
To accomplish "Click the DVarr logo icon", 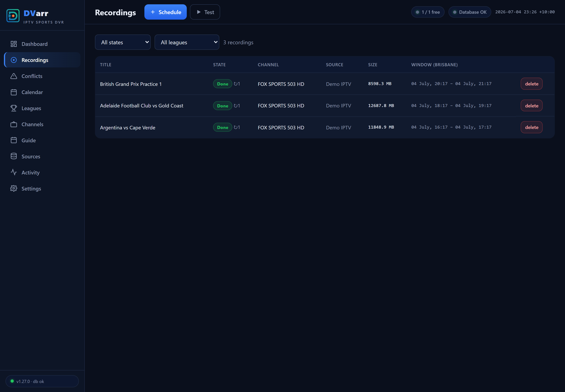I will tap(13, 16).
